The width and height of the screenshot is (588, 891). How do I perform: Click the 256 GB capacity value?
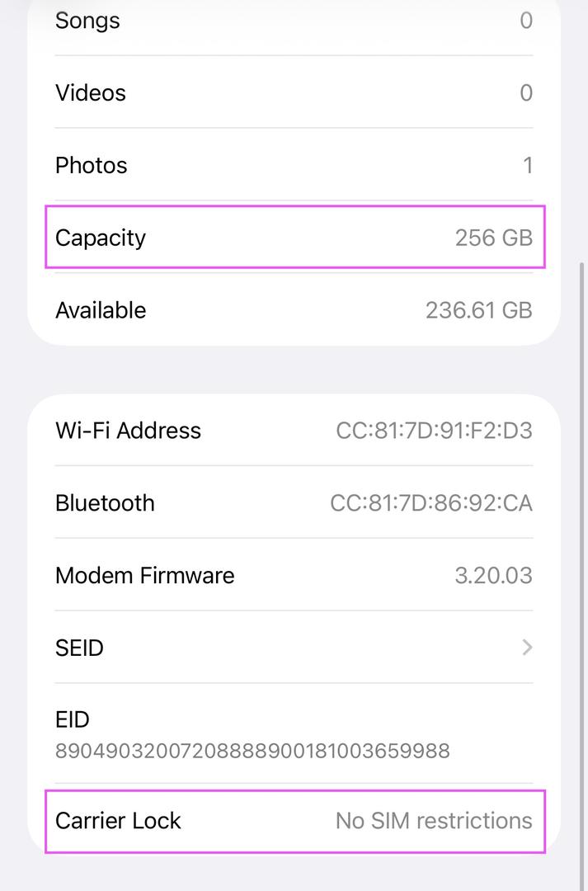[x=493, y=238]
